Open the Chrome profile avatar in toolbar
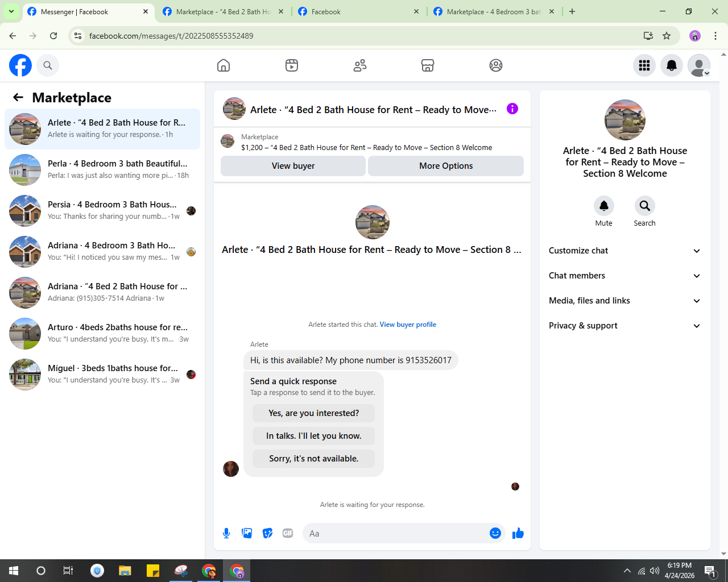The width and height of the screenshot is (728, 582). click(x=695, y=36)
